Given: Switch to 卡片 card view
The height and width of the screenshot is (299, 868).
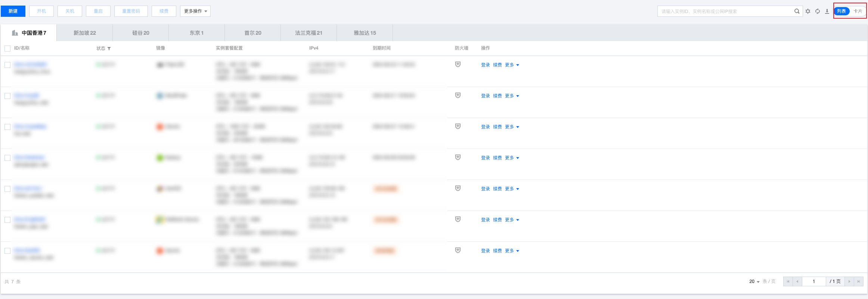Looking at the screenshot, I should click(858, 11).
